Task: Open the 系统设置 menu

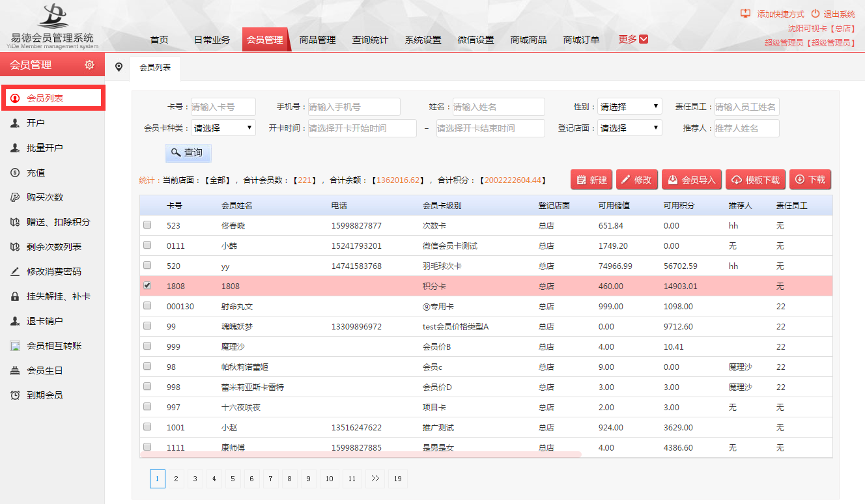Action: 423,40
